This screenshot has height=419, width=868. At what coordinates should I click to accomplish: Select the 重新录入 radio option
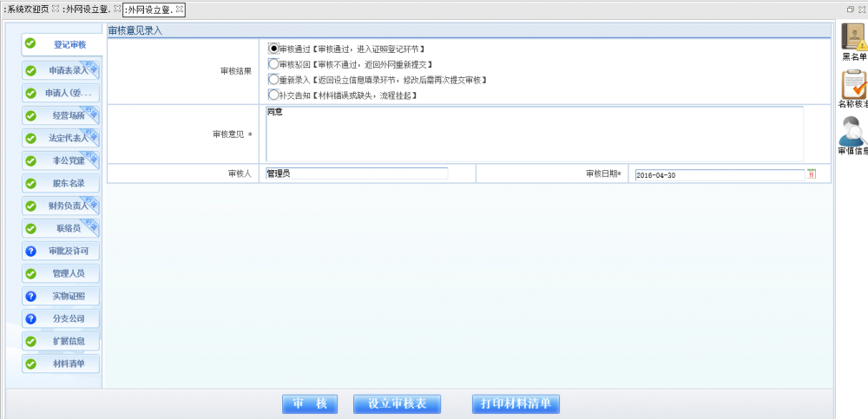tap(273, 80)
